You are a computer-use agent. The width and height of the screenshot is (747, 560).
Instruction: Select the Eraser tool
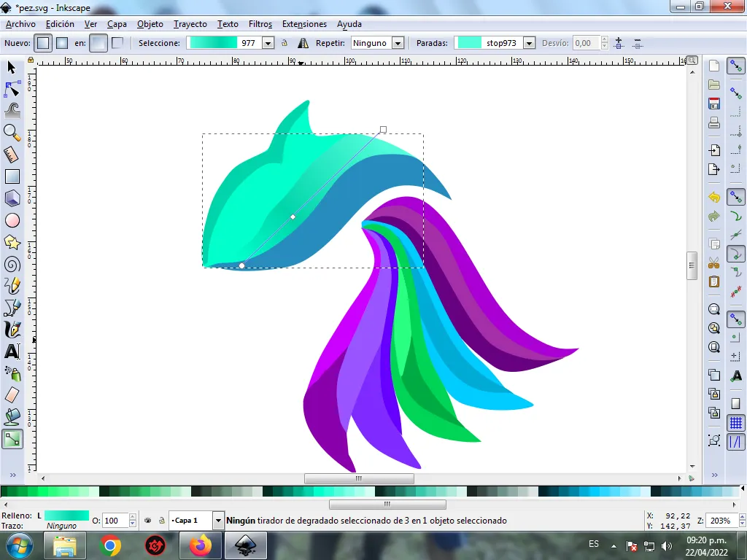tap(12, 394)
